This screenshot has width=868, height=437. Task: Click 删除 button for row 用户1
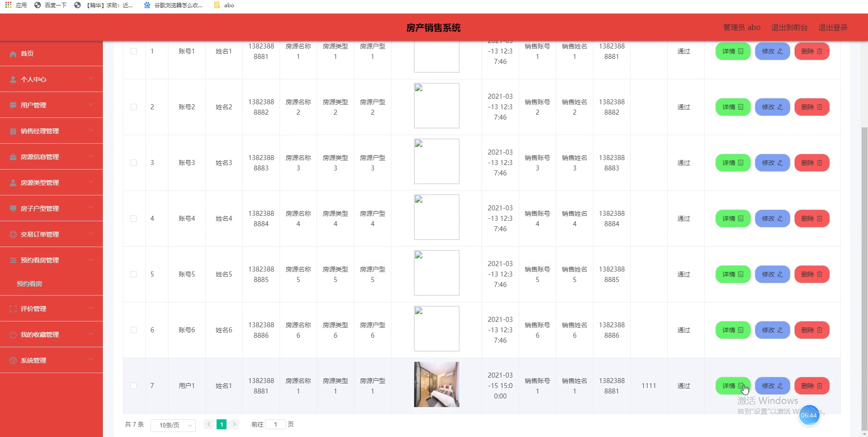812,386
